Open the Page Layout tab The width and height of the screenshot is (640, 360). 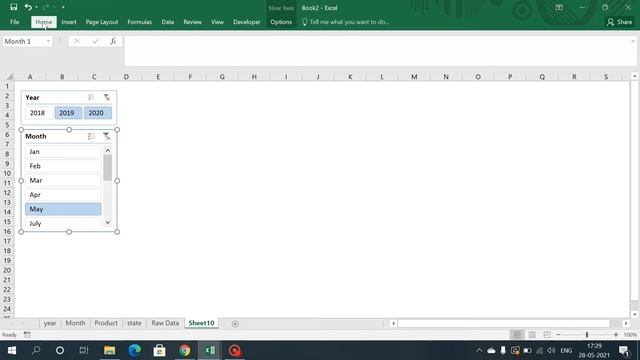102,22
